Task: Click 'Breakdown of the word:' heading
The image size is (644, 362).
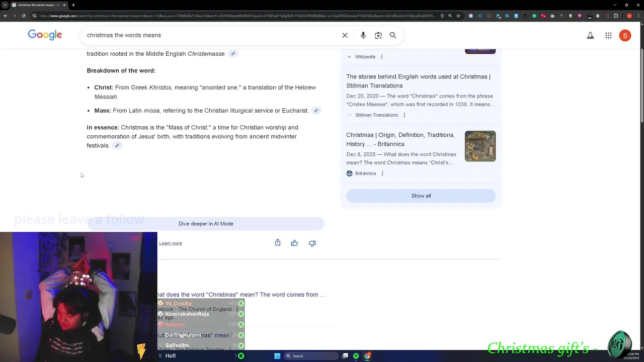Action: (x=121, y=70)
